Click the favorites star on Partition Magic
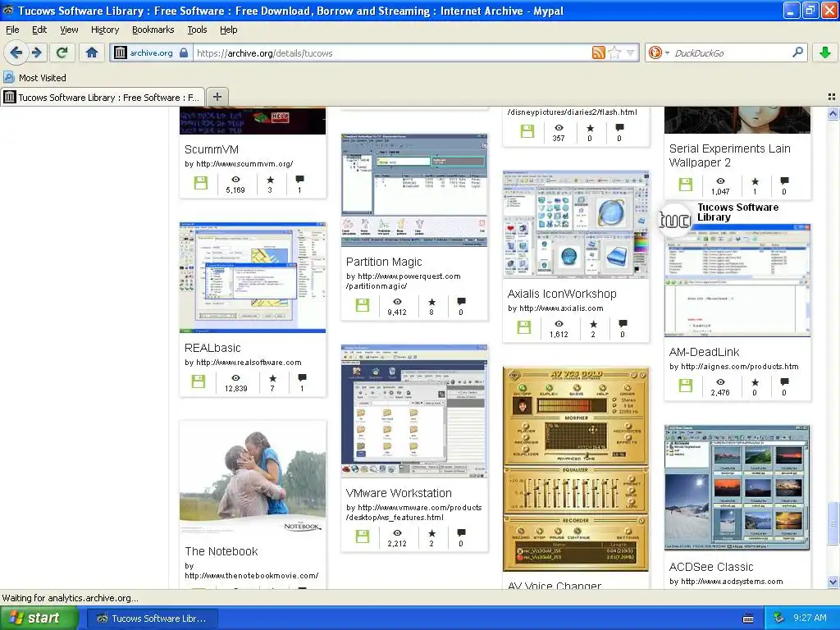The height and width of the screenshot is (630, 840). [x=431, y=302]
